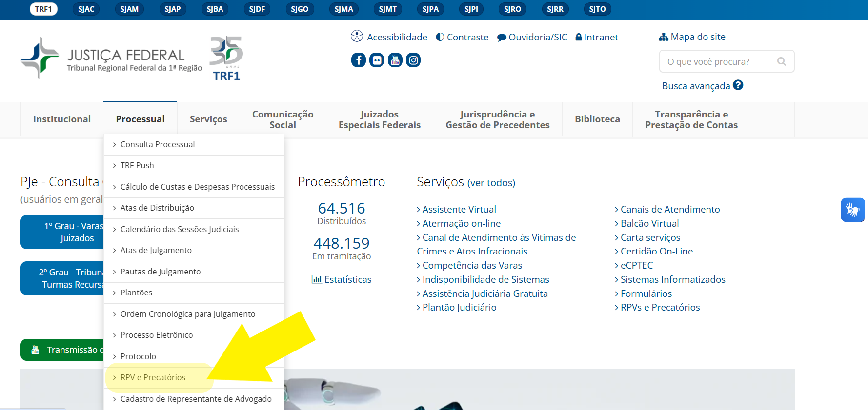This screenshot has width=868, height=410.
Task: Open the Estatísticas link
Action: pyautogui.click(x=342, y=279)
